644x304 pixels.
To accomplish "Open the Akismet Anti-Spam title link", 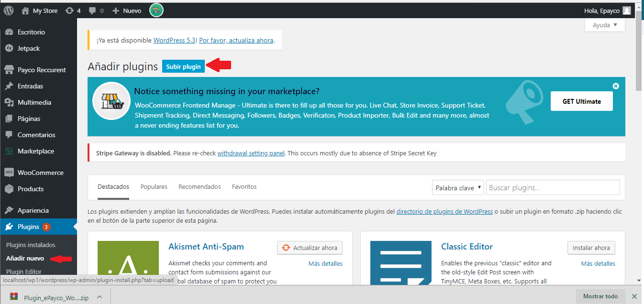I will point(206,247).
